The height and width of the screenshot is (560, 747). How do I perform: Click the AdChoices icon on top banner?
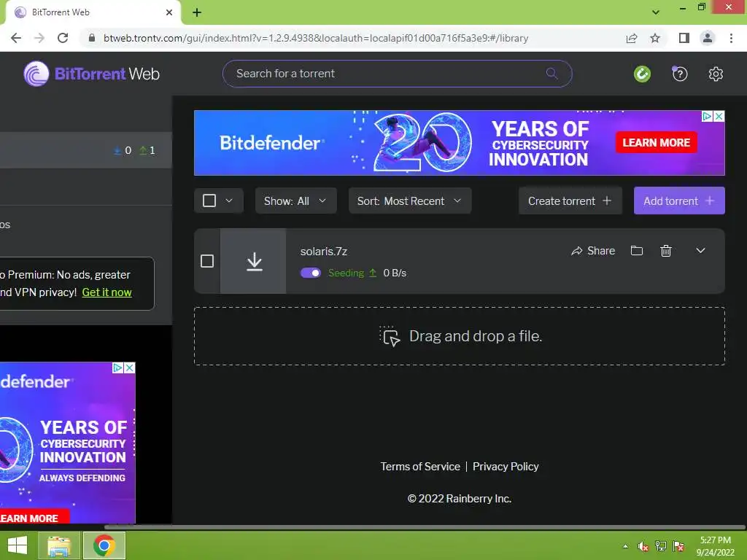708,116
